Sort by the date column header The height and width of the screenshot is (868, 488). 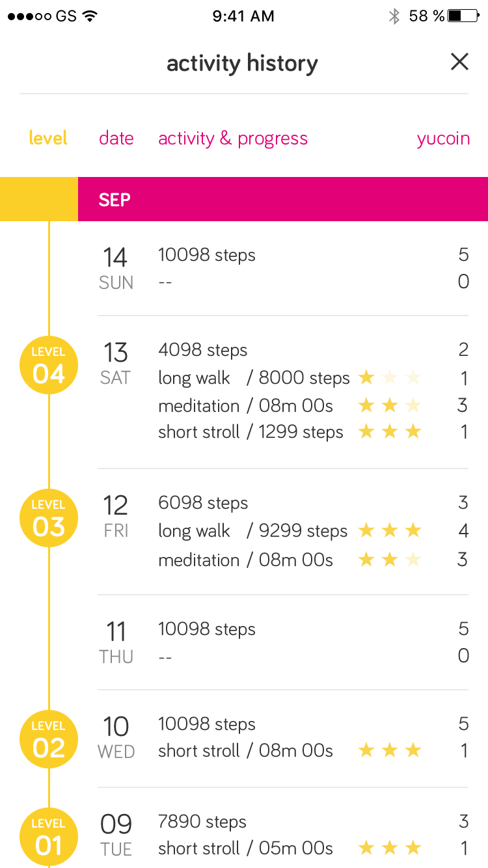[116, 138]
